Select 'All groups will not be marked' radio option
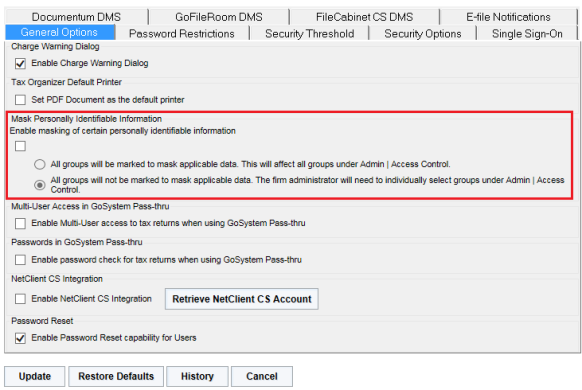This screenshot has height=390, width=582. tap(40, 185)
